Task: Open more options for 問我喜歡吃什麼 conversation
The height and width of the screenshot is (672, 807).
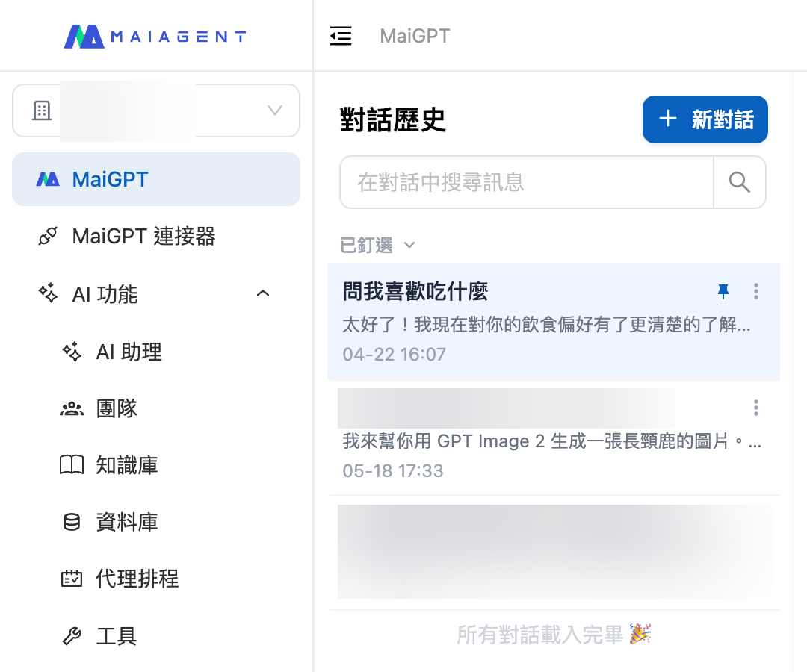Action: pyautogui.click(x=756, y=291)
